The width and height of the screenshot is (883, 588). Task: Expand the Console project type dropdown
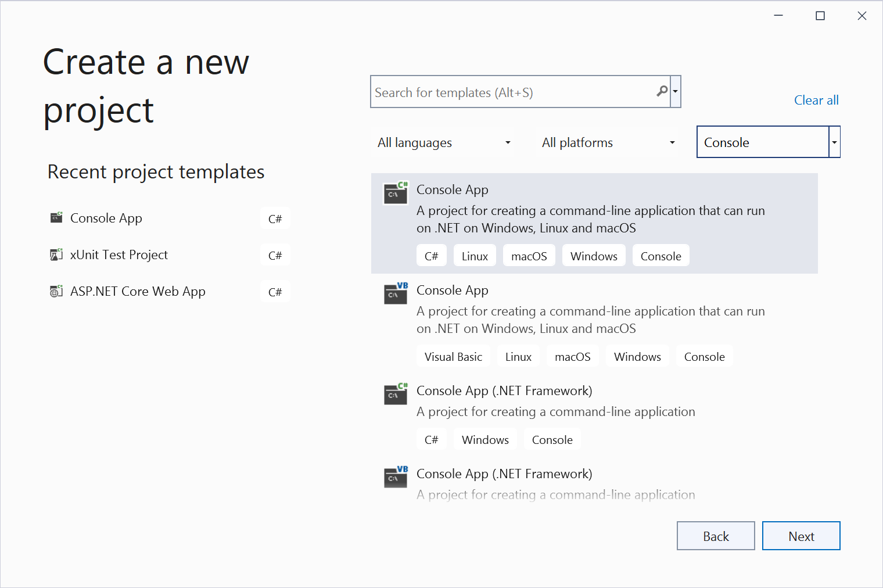(834, 142)
